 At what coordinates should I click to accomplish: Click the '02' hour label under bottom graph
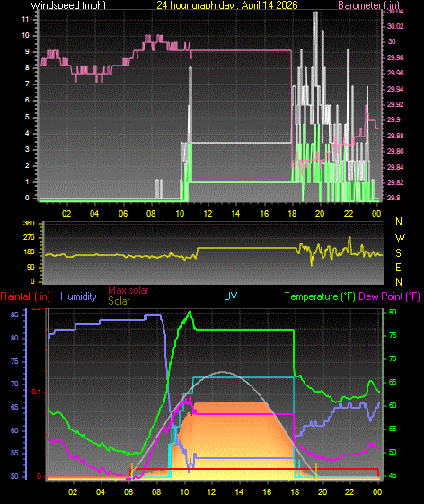[73, 492]
